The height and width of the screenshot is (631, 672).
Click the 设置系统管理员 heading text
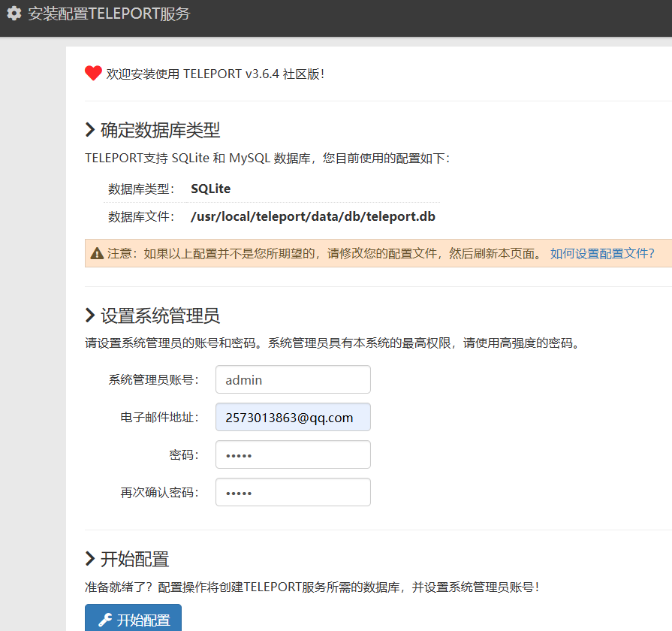pyautogui.click(x=160, y=315)
